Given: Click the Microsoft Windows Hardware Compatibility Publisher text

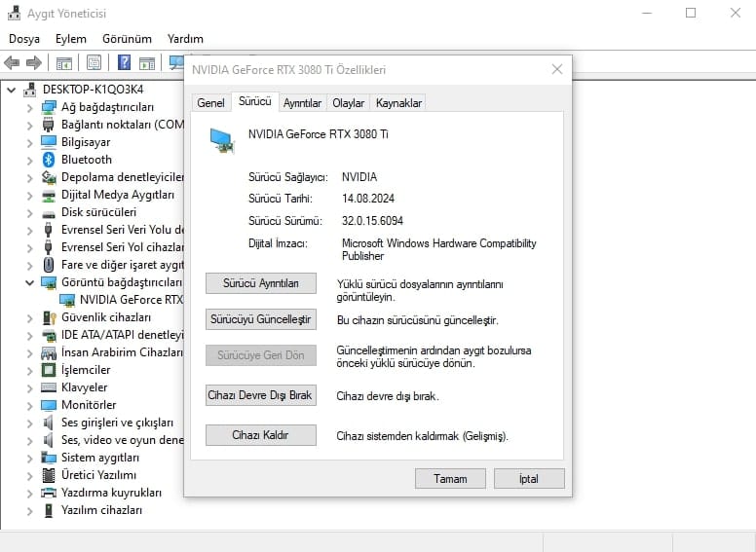Looking at the screenshot, I should click(x=438, y=249).
